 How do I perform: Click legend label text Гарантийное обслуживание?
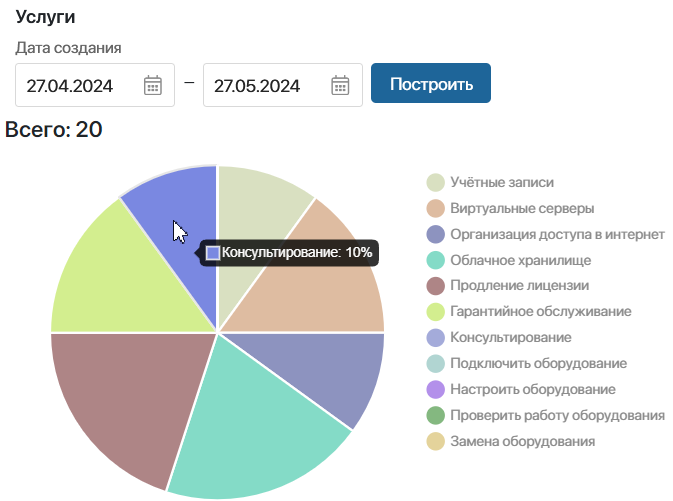click(541, 312)
